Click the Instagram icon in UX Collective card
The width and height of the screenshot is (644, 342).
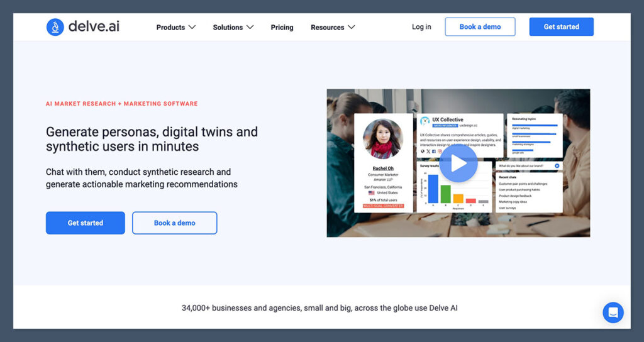click(x=440, y=152)
